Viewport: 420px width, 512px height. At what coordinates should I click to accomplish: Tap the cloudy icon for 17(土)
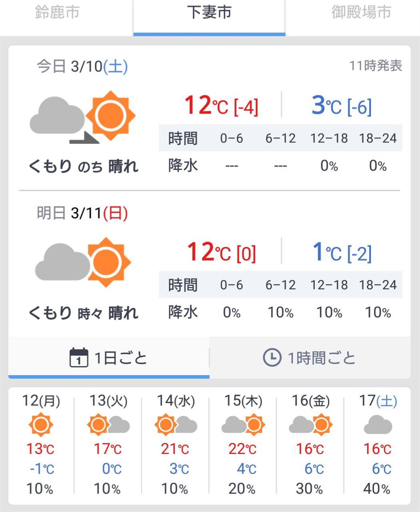tap(378, 425)
